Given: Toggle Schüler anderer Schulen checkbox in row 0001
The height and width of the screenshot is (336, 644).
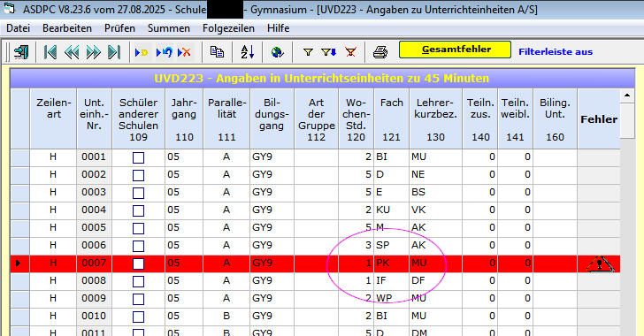Looking at the screenshot, I should [138, 157].
